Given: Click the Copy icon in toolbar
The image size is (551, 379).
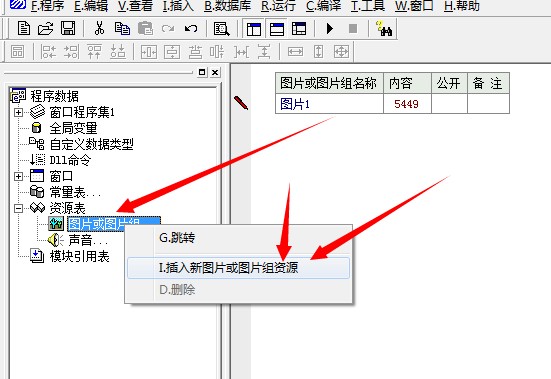Looking at the screenshot, I should 122,28.
